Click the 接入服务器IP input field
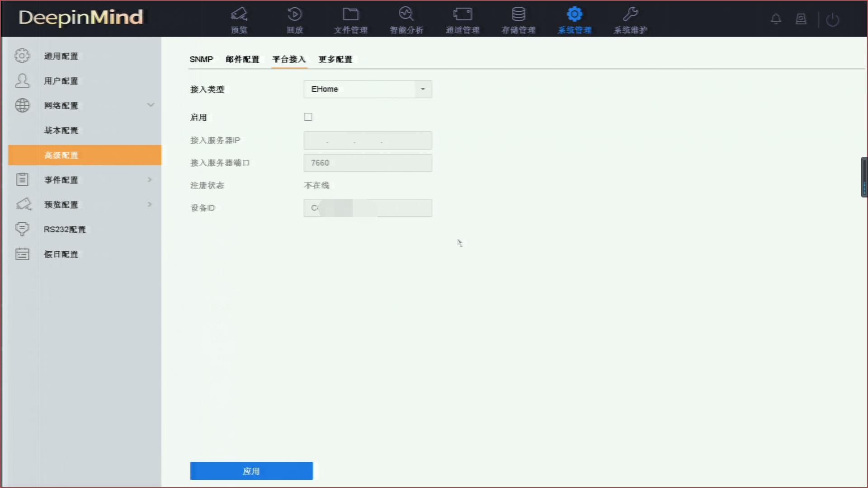This screenshot has width=868, height=488. [x=367, y=141]
